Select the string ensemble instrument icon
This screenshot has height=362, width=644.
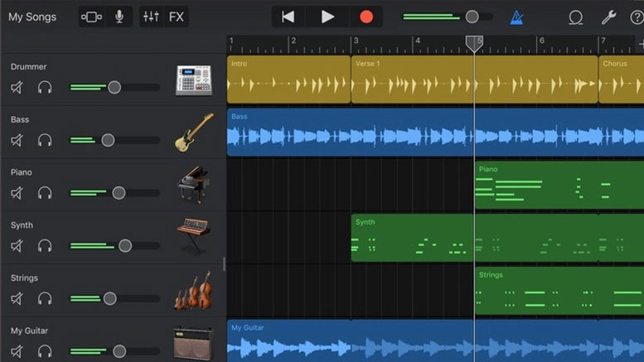coord(194,290)
